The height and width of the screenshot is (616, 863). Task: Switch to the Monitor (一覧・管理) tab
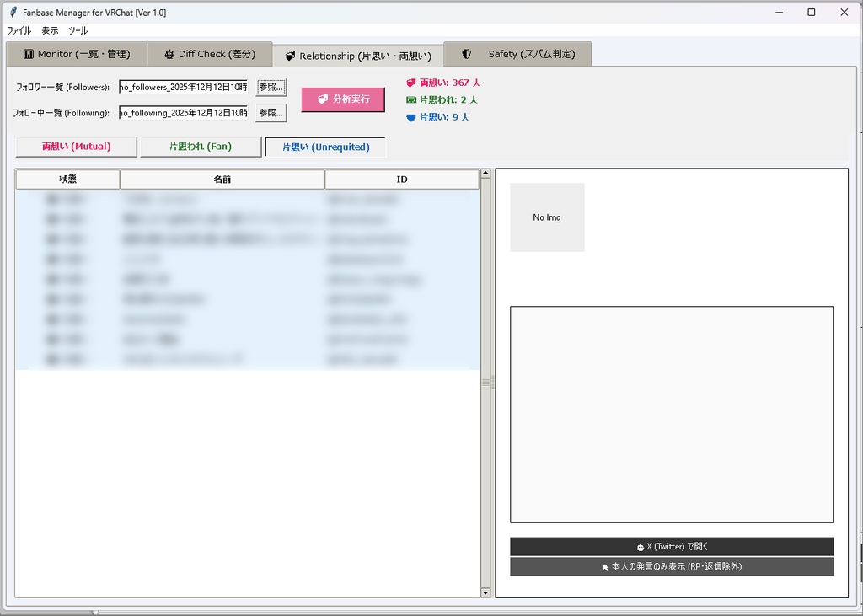(77, 54)
